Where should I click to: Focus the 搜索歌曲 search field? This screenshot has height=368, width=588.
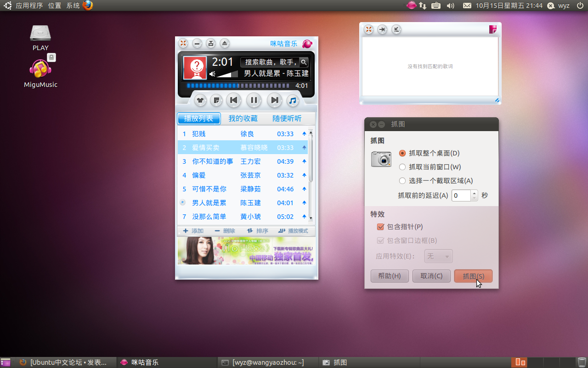tap(271, 62)
